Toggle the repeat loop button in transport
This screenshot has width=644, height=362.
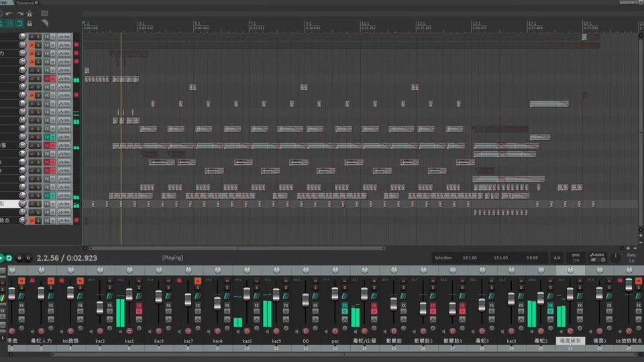(x=9, y=257)
